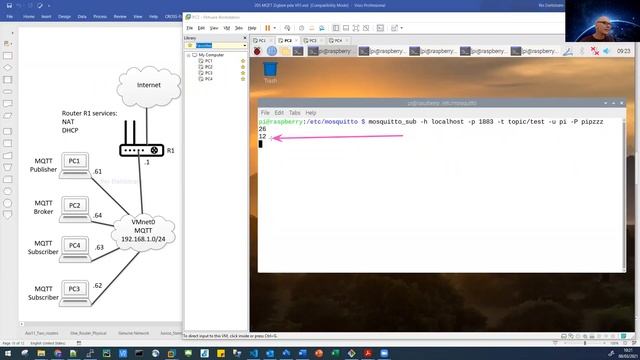The height and width of the screenshot is (360, 640).
Task: Open VMware Tabs menu
Action: 239,28
